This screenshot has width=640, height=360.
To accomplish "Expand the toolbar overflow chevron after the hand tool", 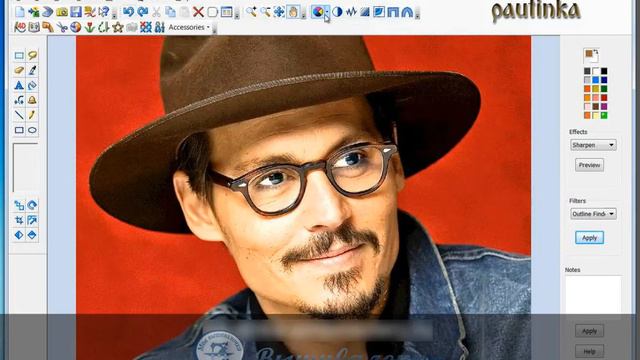I will (303, 15).
